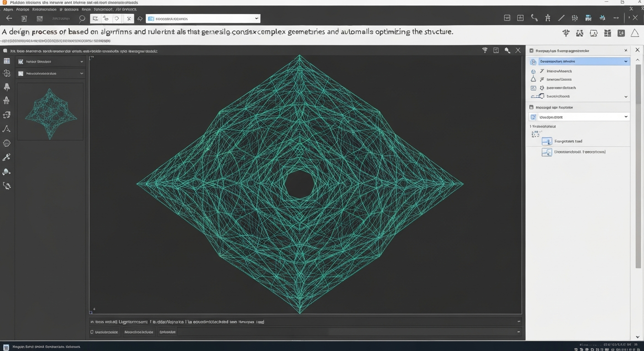Click the right panel's vertical scrollbar
This screenshot has height=351, width=644.
coord(638,166)
